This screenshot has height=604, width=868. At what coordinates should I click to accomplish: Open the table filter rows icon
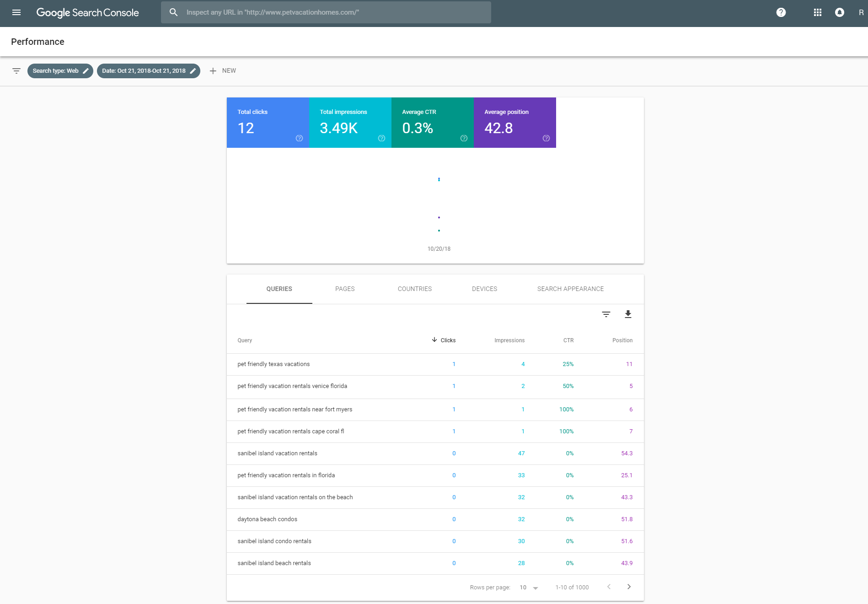coord(606,314)
